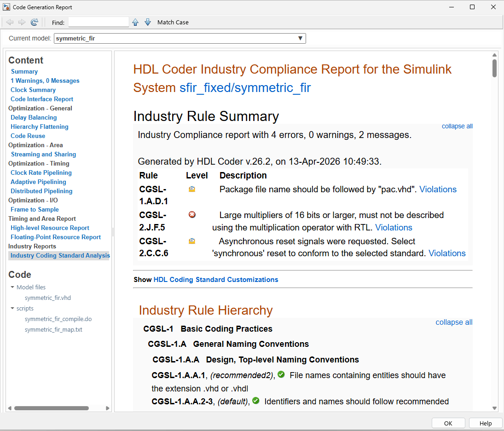Open Code Reuse report

(x=28, y=136)
